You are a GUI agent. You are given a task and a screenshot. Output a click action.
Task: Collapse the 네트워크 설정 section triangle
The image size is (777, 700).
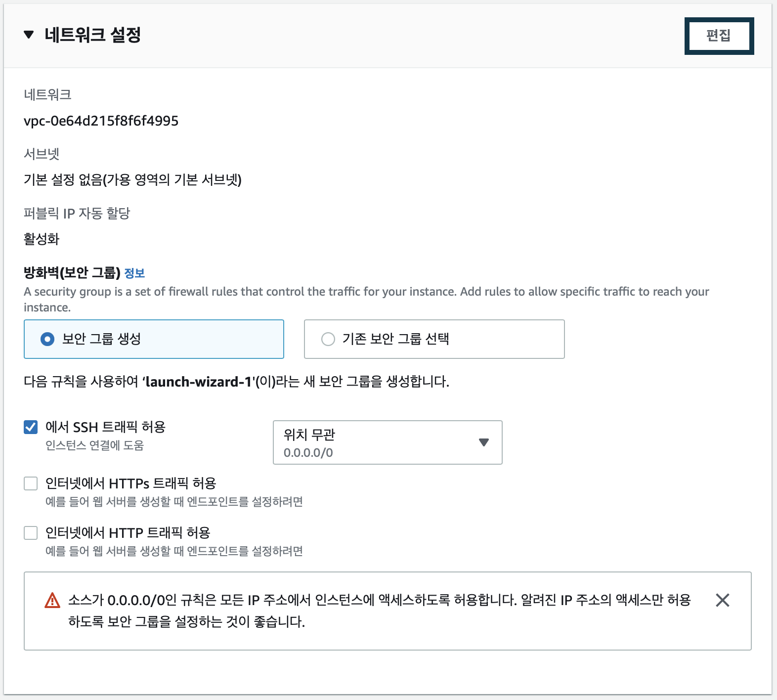click(29, 35)
